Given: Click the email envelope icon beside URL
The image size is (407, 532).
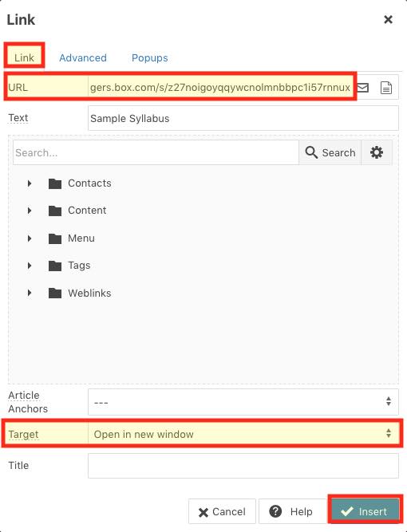Looking at the screenshot, I should 363,88.
